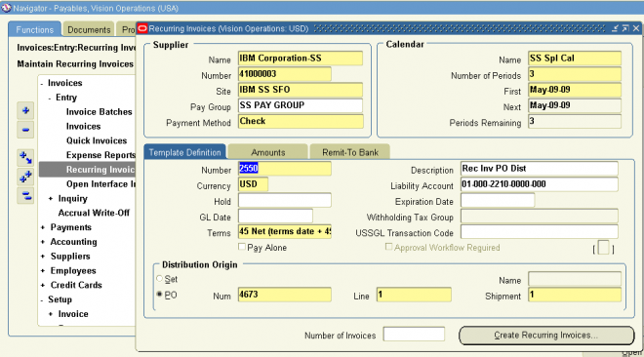The image size is (644, 357).
Task: Close the Recurring Invoices window
Action: [636, 28]
